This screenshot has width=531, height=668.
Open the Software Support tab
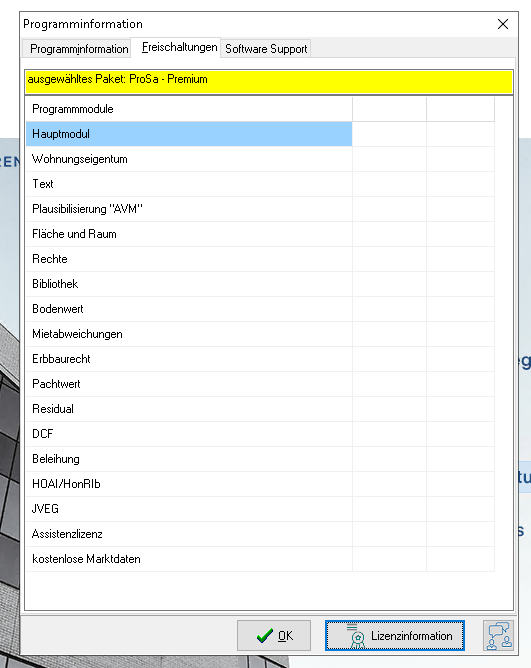click(266, 49)
